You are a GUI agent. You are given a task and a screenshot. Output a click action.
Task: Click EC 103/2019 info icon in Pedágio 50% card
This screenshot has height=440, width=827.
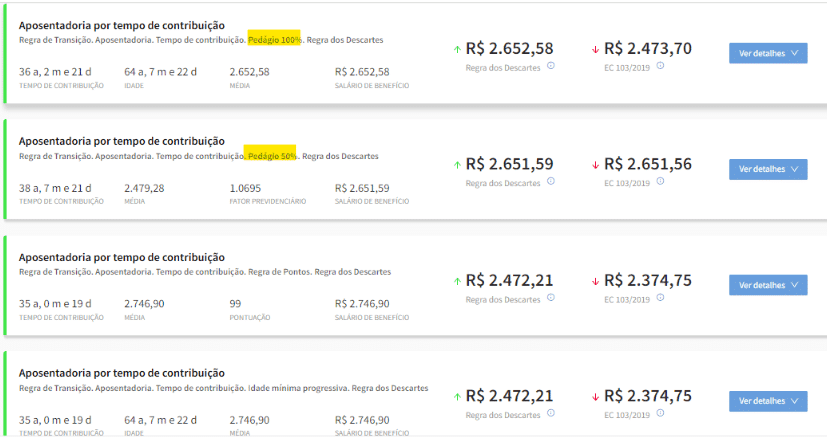660,182
